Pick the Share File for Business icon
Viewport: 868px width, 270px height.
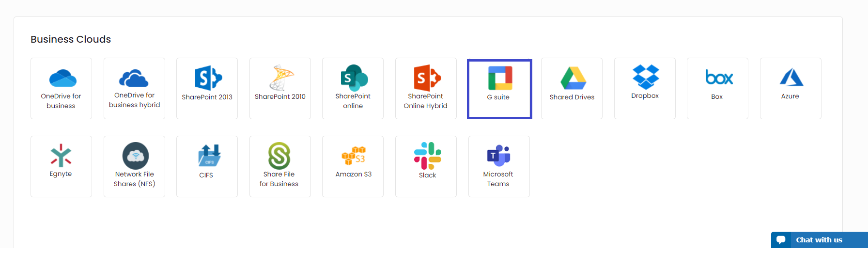pyautogui.click(x=279, y=156)
